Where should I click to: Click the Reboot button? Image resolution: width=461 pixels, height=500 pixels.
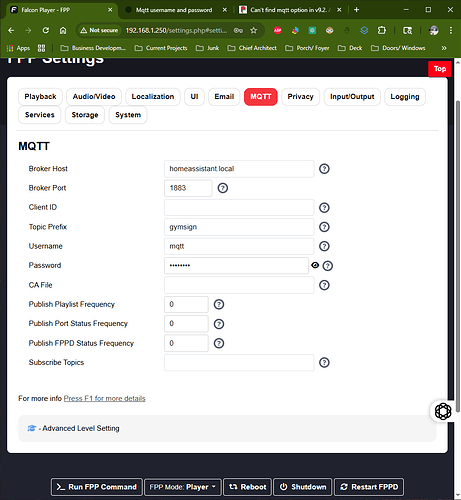[247, 487]
